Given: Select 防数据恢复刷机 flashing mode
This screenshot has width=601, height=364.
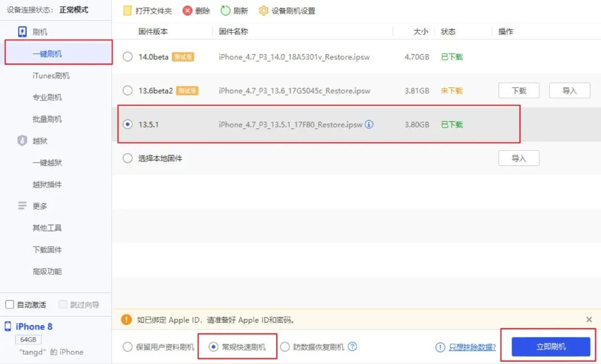Looking at the screenshot, I should coord(286,346).
